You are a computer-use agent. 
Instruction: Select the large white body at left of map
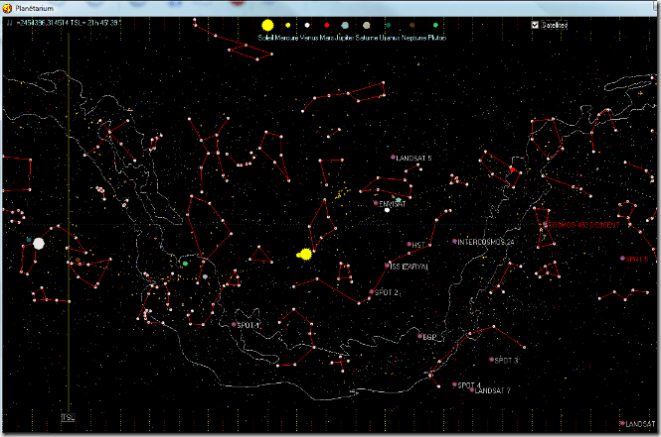pos(39,243)
